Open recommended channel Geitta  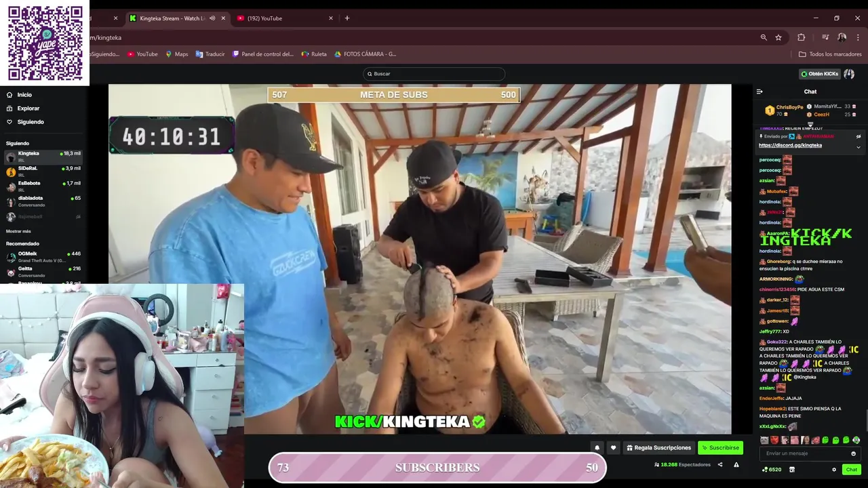pyautogui.click(x=43, y=272)
